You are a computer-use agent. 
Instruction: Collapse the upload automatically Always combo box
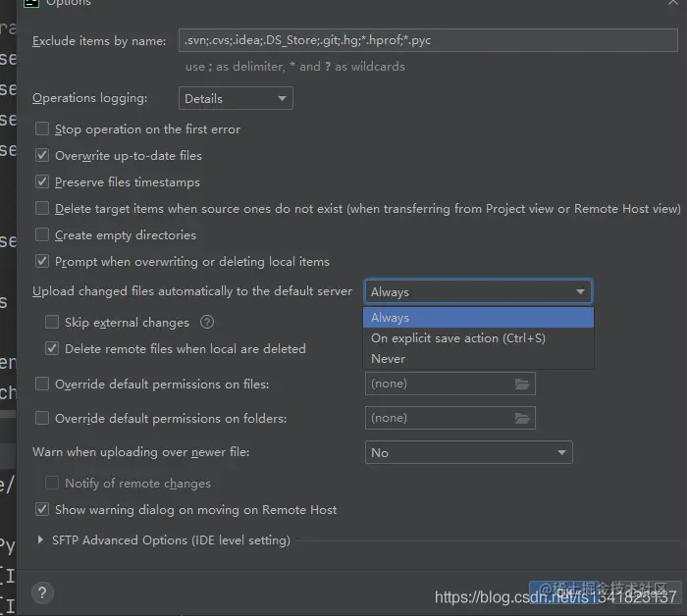pyautogui.click(x=478, y=291)
